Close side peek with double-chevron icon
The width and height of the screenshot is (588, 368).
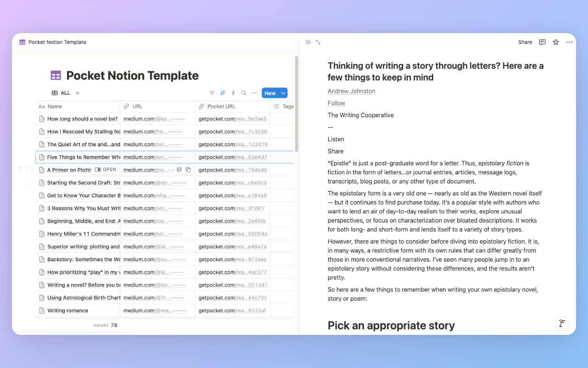pos(308,42)
